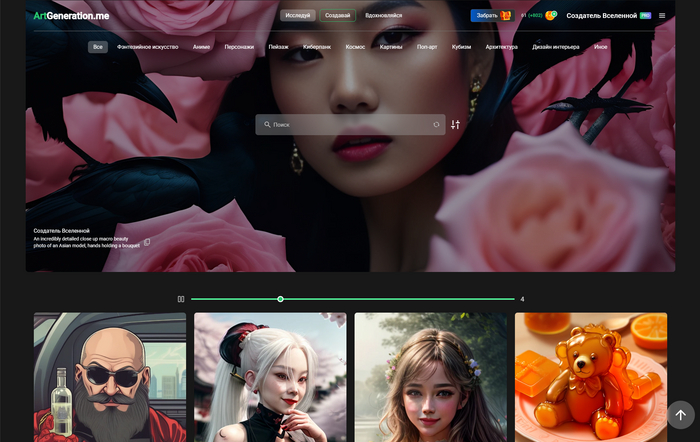Screen dimensions: 700x442
Task: Open the white-haired anime girl thumbnail
Action: [x=270, y=377]
